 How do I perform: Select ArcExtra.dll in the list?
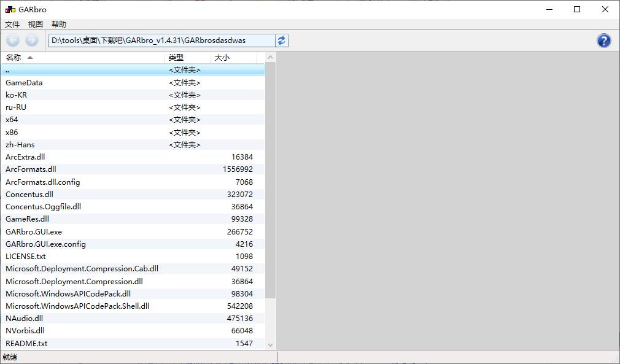(x=133, y=157)
